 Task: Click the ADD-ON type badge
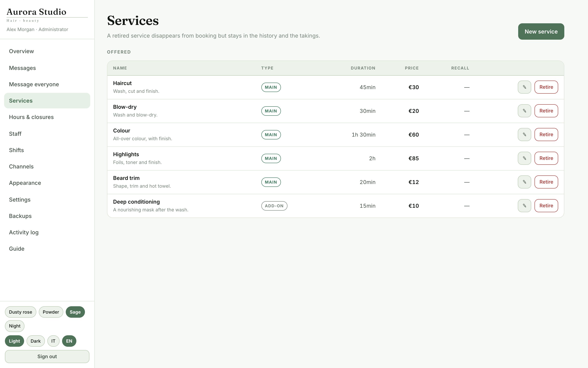point(274,206)
